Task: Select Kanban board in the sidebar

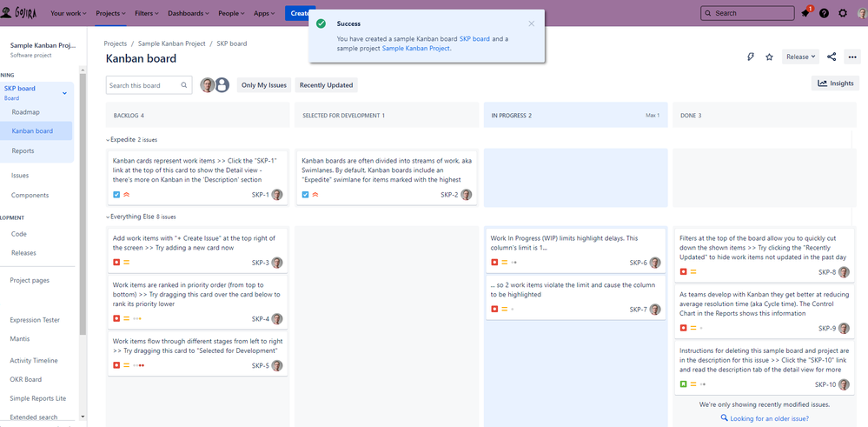Action: [x=37, y=131]
